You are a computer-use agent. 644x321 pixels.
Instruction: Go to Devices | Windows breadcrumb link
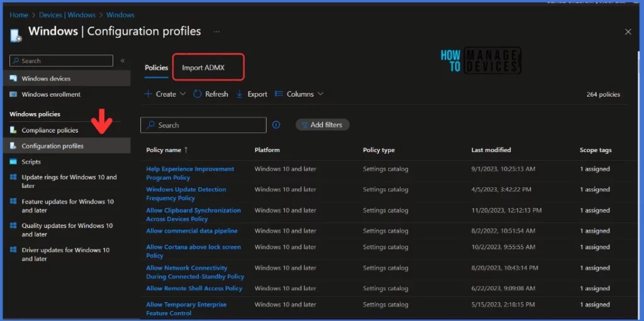pos(67,15)
